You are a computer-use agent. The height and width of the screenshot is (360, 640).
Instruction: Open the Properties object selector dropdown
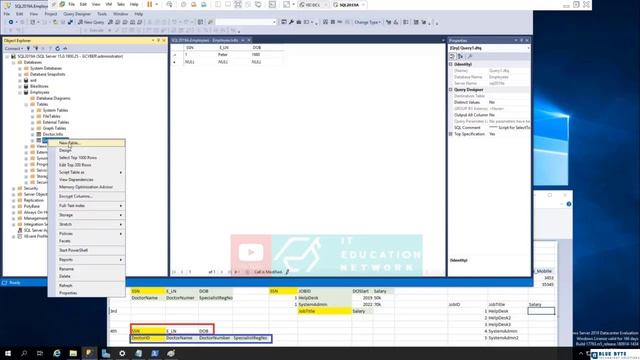tap(528, 48)
